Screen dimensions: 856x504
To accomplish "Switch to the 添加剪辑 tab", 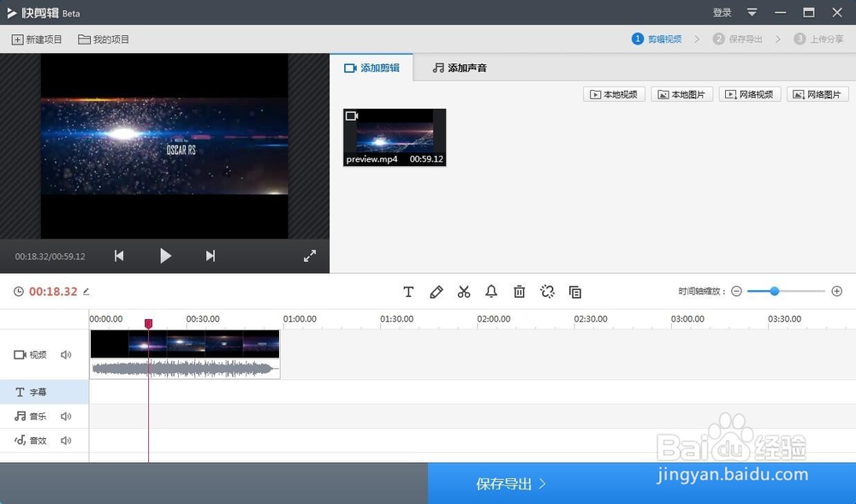I will (372, 68).
